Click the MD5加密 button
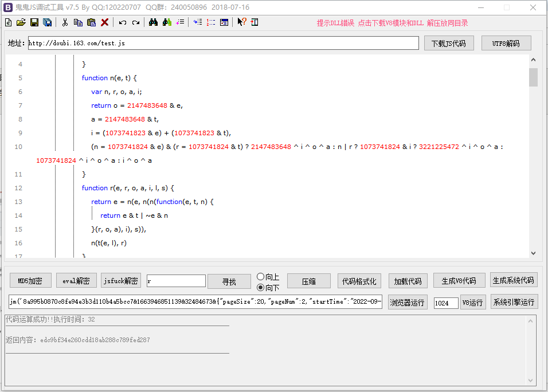This screenshot has width=548, height=392. pyautogui.click(x=30, y=281)
